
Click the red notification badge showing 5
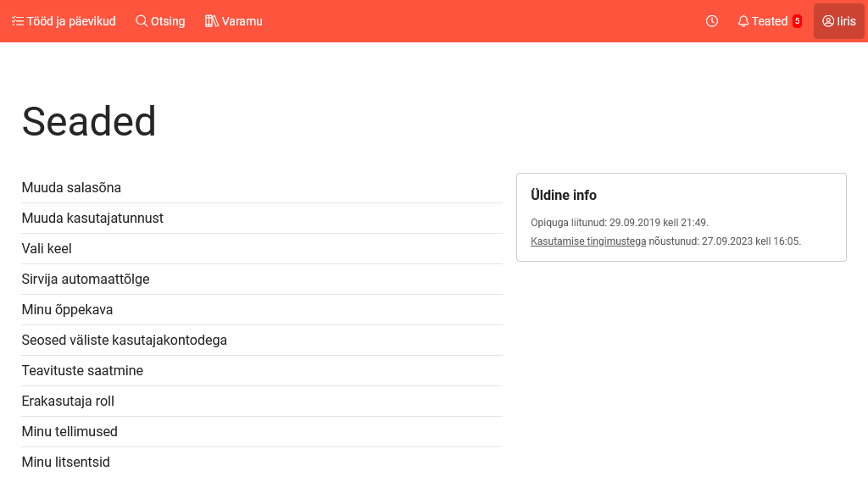(797, 21)
